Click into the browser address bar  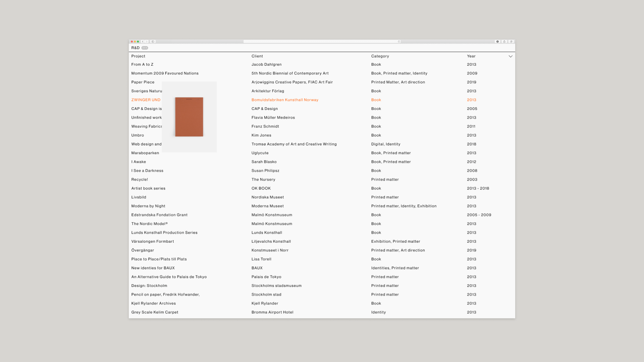pyautogui.click(x=322, y=42)
